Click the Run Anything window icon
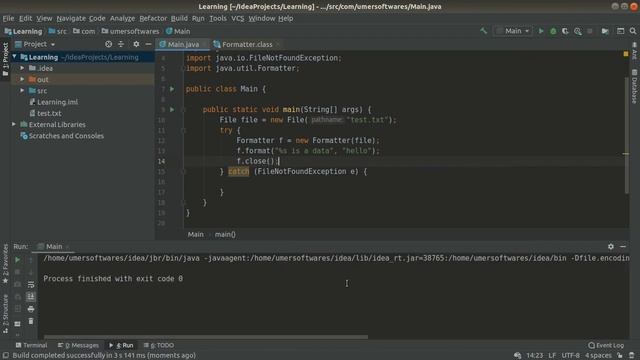Image resolution: width=640 pixels, height=360 pixels. click(x=620, y=31)
